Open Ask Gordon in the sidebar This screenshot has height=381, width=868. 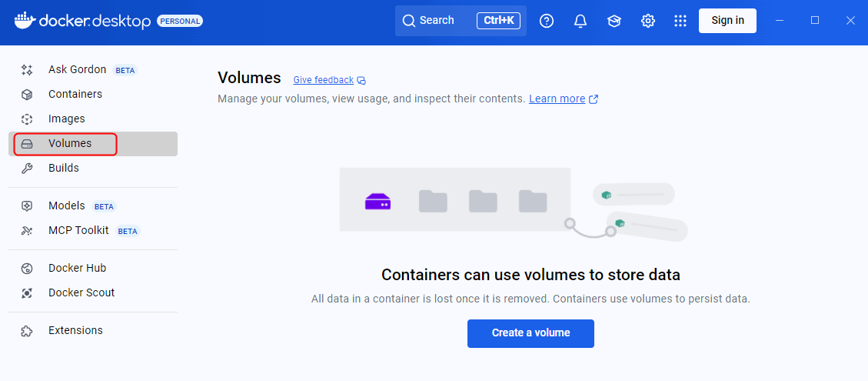[x=77, y=70]
